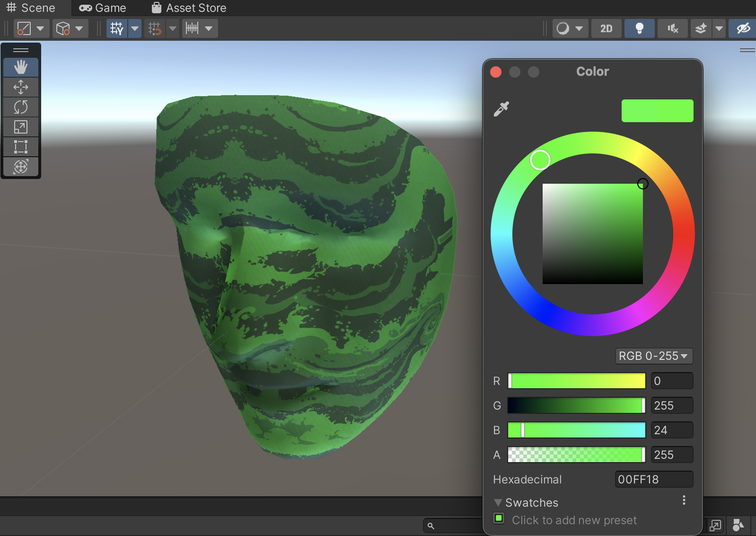
Task: Pick a color with the eyedropper
Action: (501, 109)
